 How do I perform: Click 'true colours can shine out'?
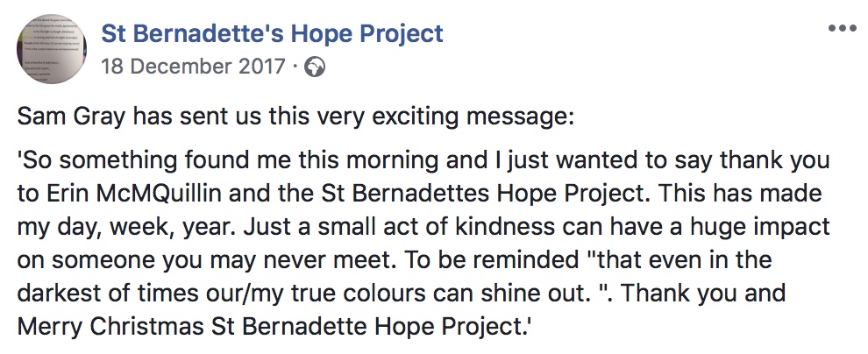point(462,293)
